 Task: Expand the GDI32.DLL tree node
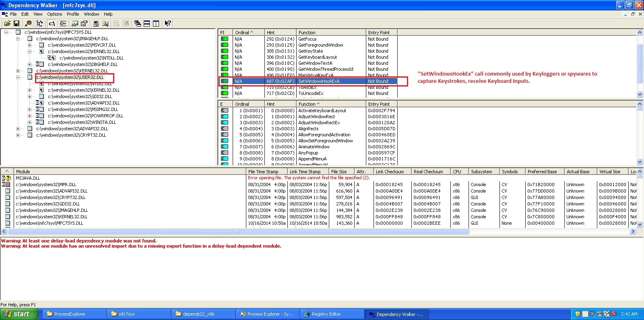coord(30,96)
